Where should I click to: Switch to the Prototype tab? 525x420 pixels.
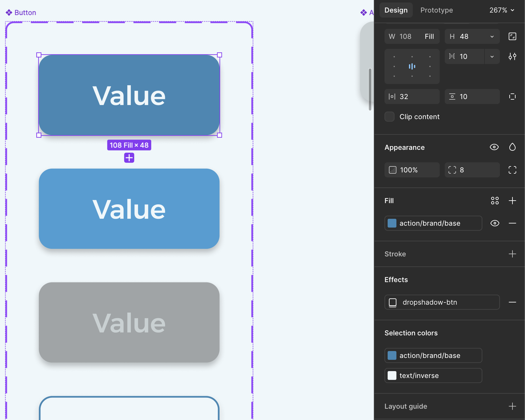(436, 10)
